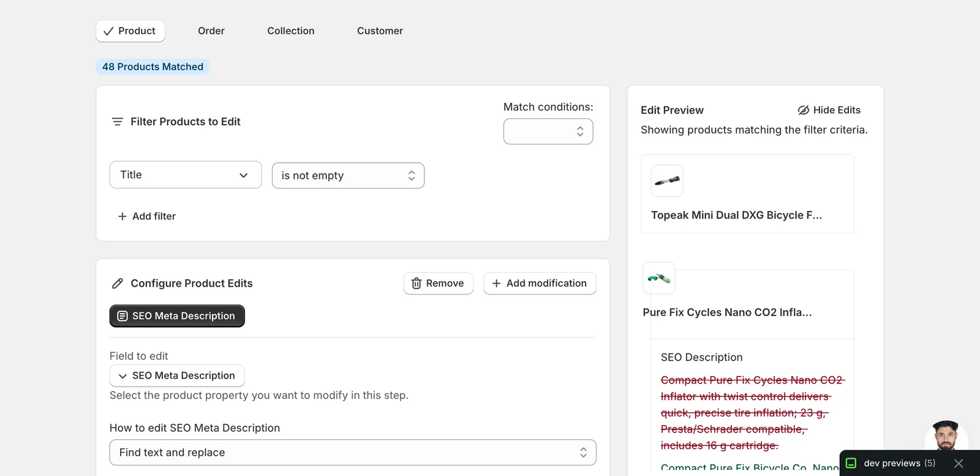Open the 'is not empty' condition dropdown
Screen dimensions: 980x476
point(348,176)
